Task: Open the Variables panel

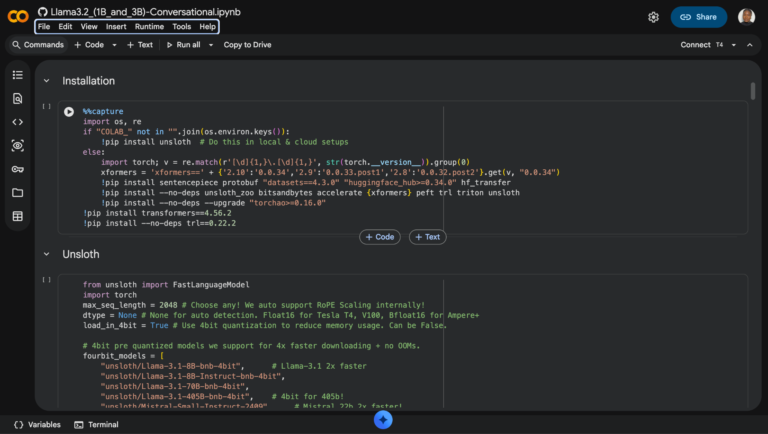Action: (38, 425)
